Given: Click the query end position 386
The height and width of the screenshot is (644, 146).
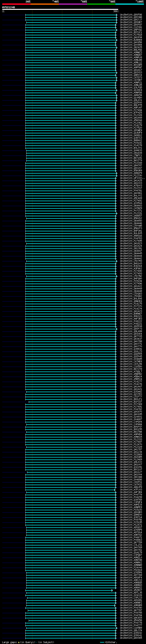Looking at the screenshot, I should [115, 11].
